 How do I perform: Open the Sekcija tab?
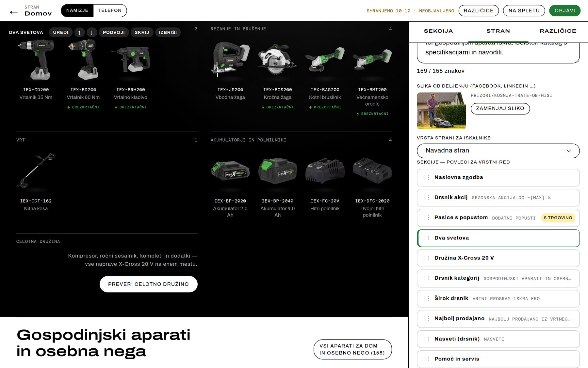coord(438,31)
